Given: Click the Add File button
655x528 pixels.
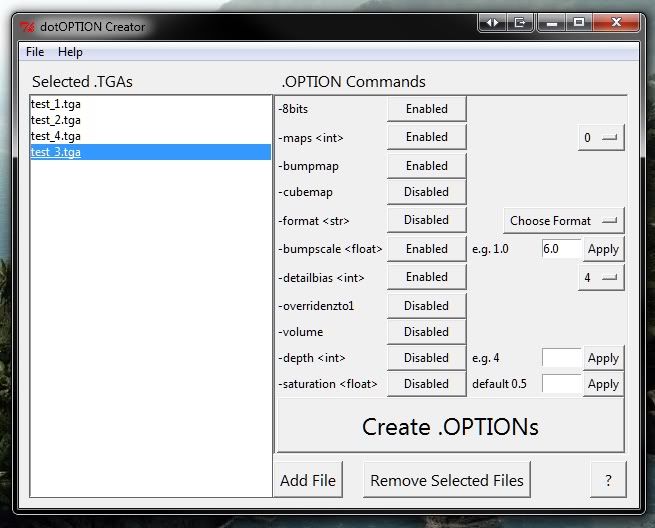Looking at the screenshot, I should pyautogui.click(x=308, y=480).
